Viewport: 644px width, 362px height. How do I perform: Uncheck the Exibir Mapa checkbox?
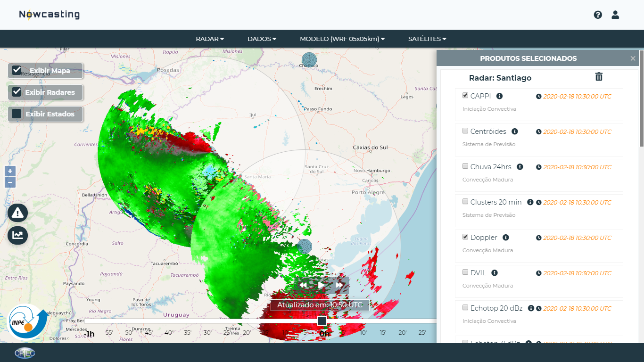point(17,70)
